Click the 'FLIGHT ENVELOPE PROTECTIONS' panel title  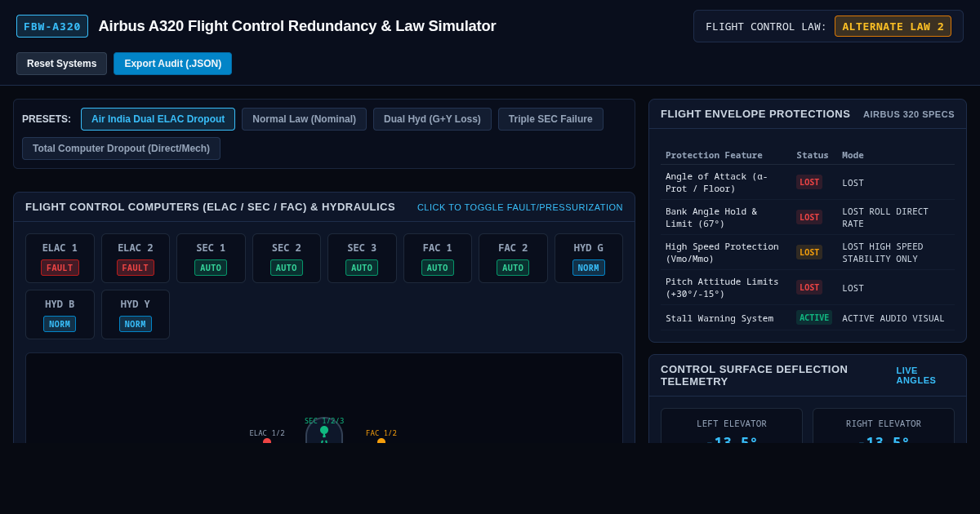pyautogui.click(x=755, y=114)
